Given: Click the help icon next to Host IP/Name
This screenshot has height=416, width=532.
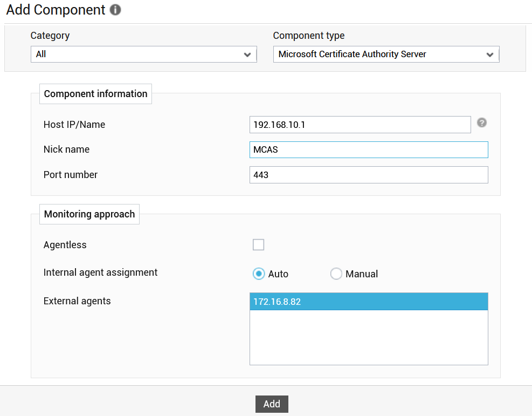Looking at the screenshot, I should tap(482, 122).
